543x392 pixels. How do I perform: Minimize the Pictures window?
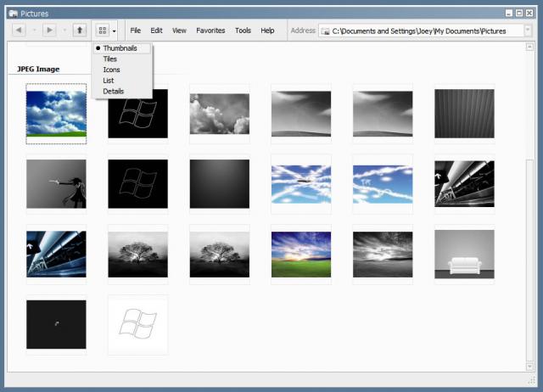coord(508,14)
